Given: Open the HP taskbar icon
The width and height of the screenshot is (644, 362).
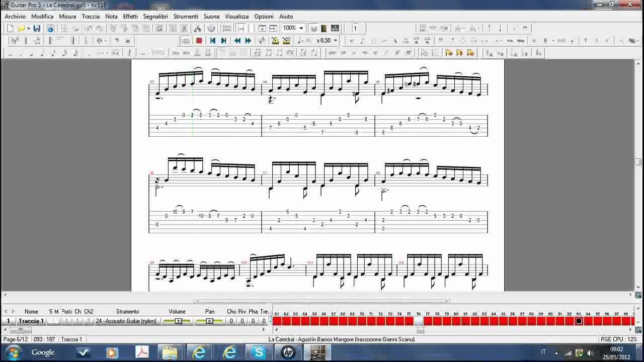Looking at the screenshot, I should [288, 353].
